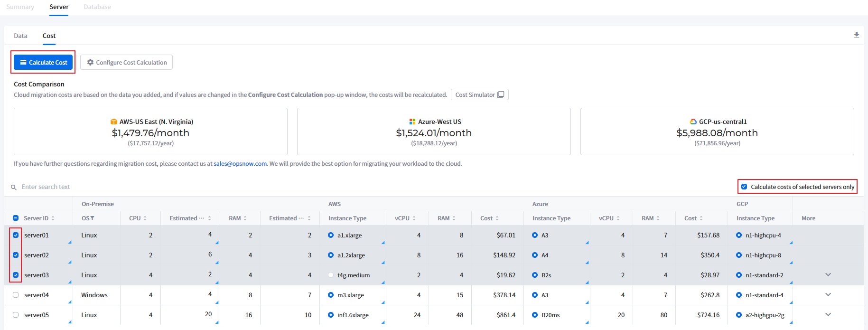The height and width of the screenshot is (330, 868).
Task: Sort by Azure vCPU column
Action: point(618,218)
